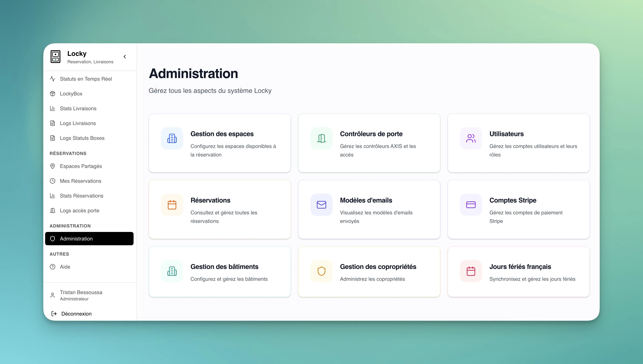Collapse the sidebar with the chevron

(125, 57)
